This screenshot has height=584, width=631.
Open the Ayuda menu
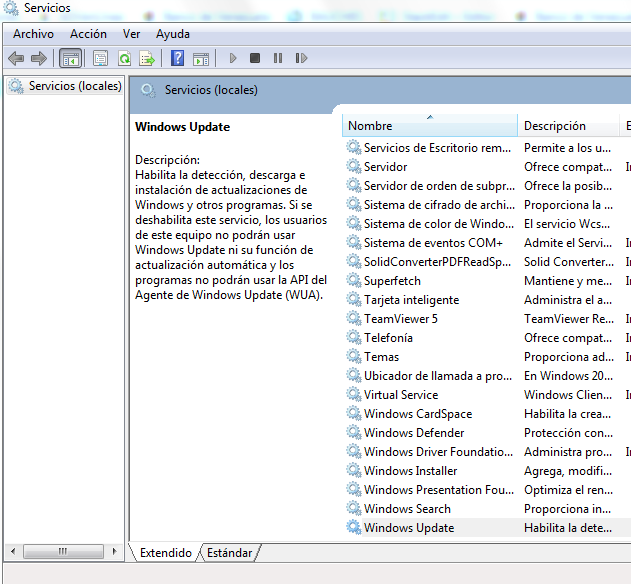pos(173,34)
